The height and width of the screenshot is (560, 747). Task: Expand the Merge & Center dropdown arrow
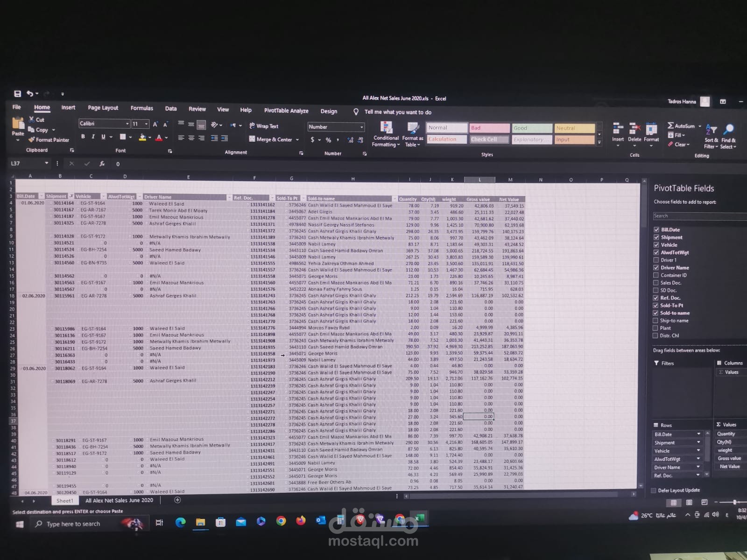pos(297,140)
